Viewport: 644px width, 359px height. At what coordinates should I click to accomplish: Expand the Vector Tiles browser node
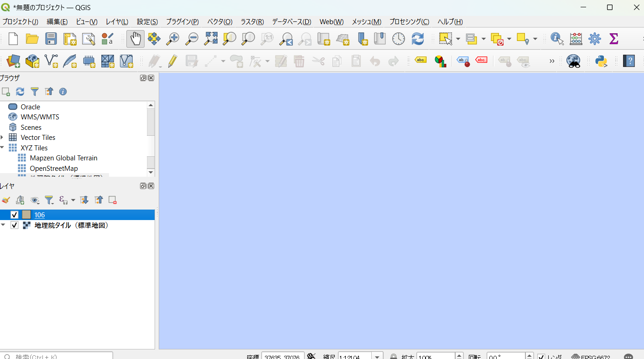(2, 137)
